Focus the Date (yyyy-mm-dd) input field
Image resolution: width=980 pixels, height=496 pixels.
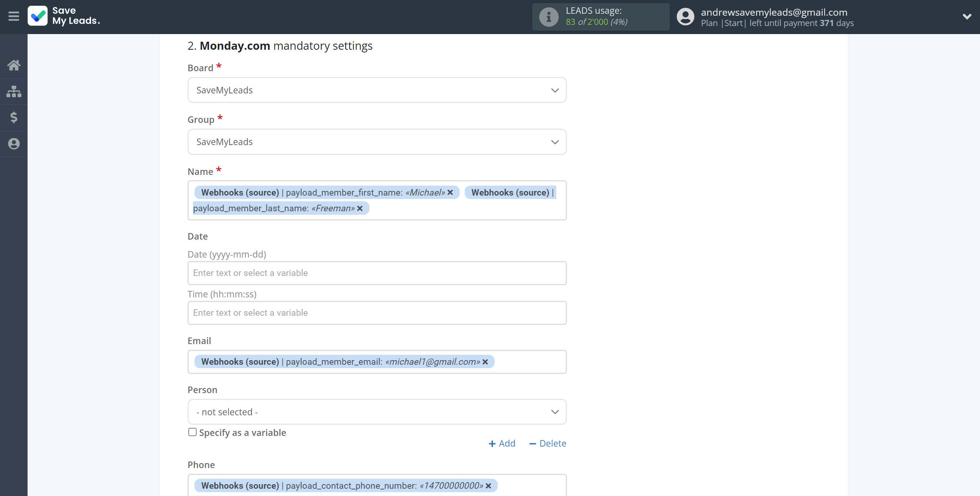pyautogui.click(x=377, y=273)
